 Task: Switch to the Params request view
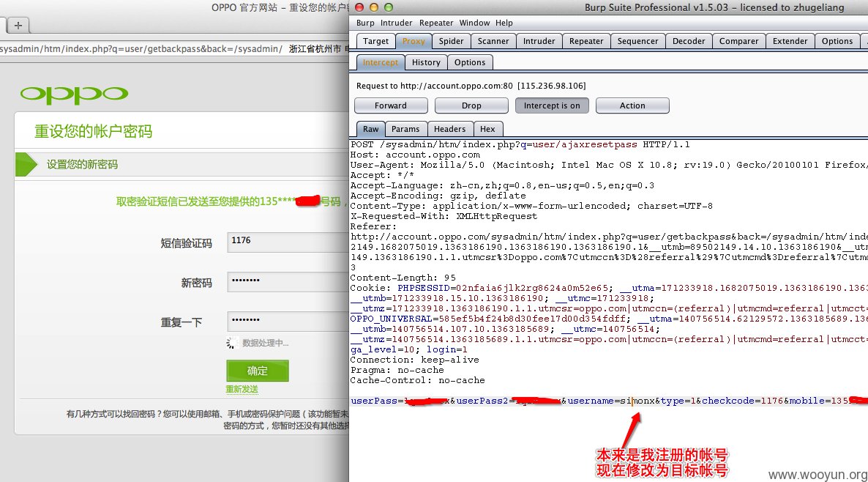pyautogui.click(x=405, y=128)
